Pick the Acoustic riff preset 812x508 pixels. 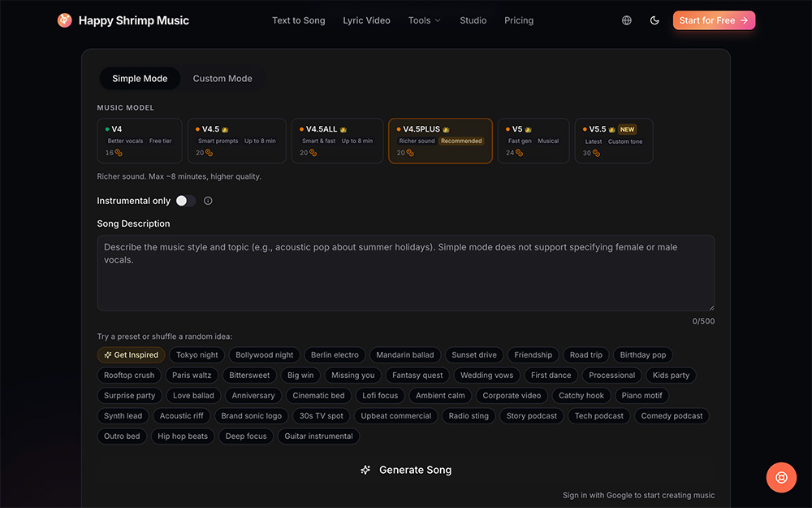[181, 415]
